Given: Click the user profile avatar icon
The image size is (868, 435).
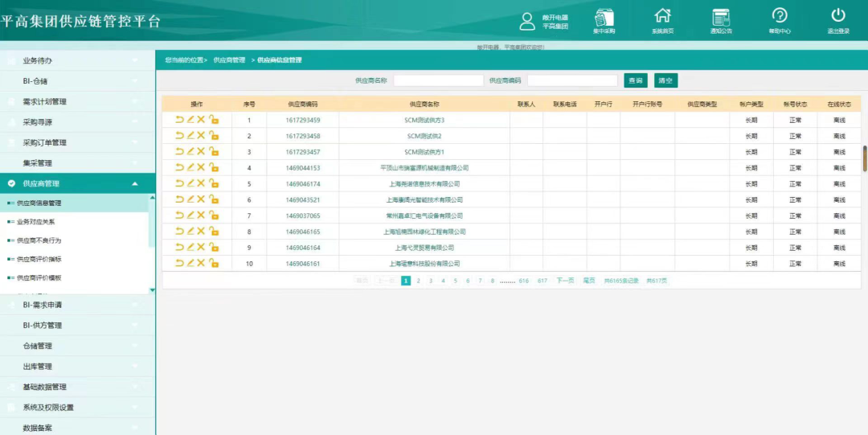Looking at the screenshot, I should pyautogui.click(x=527, y=21).
